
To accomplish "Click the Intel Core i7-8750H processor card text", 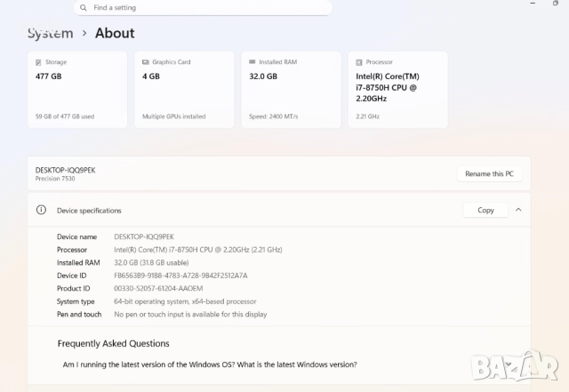I will [x=388, y=88].
